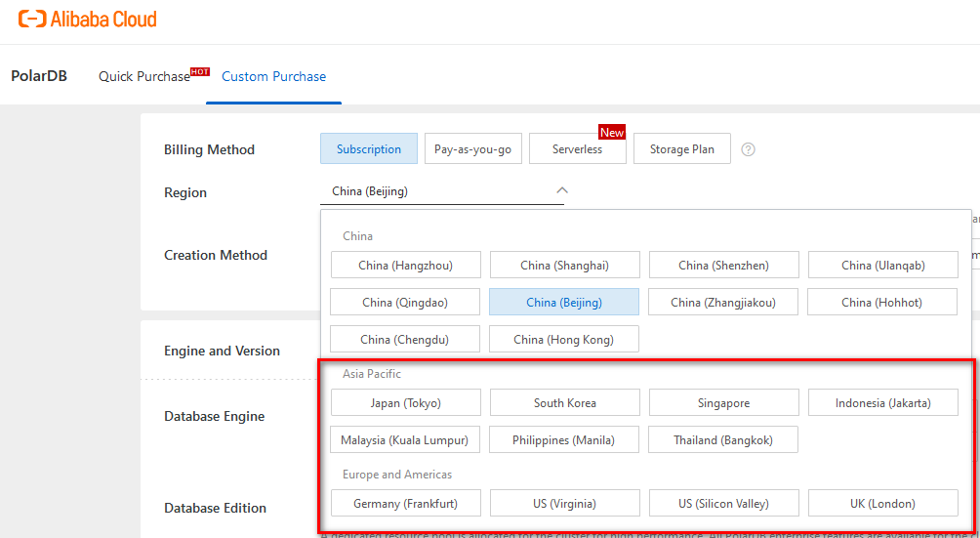Pick Indonesia (Jakarta) region
Viewport: 980px width, 538px height.
[x=883, y=403]
